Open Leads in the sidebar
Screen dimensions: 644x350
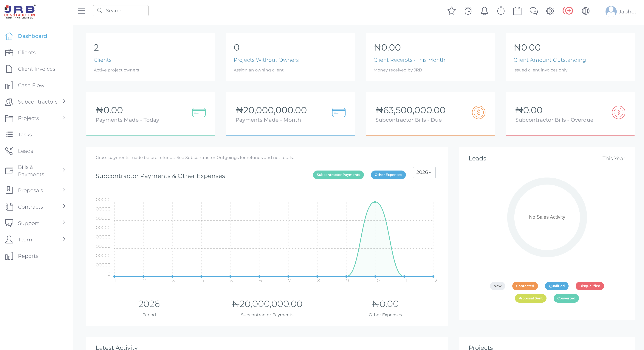click(25, 151)
